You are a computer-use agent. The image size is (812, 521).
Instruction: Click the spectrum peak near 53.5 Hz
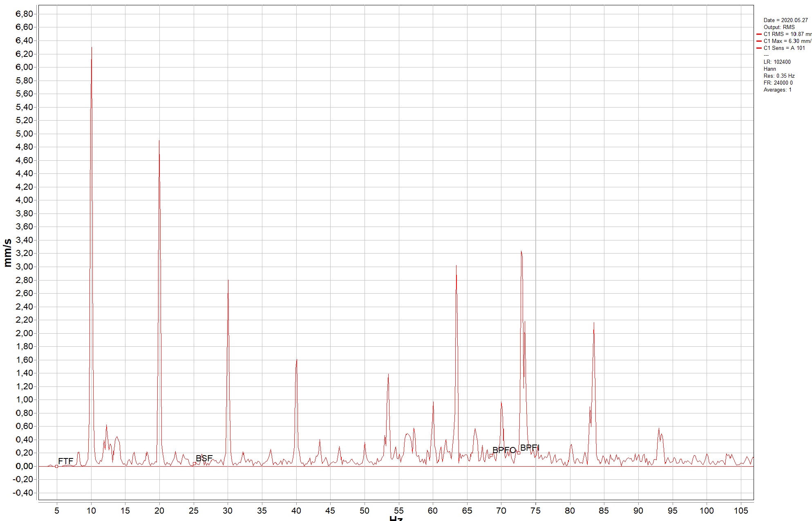click(x=388, y=375)
